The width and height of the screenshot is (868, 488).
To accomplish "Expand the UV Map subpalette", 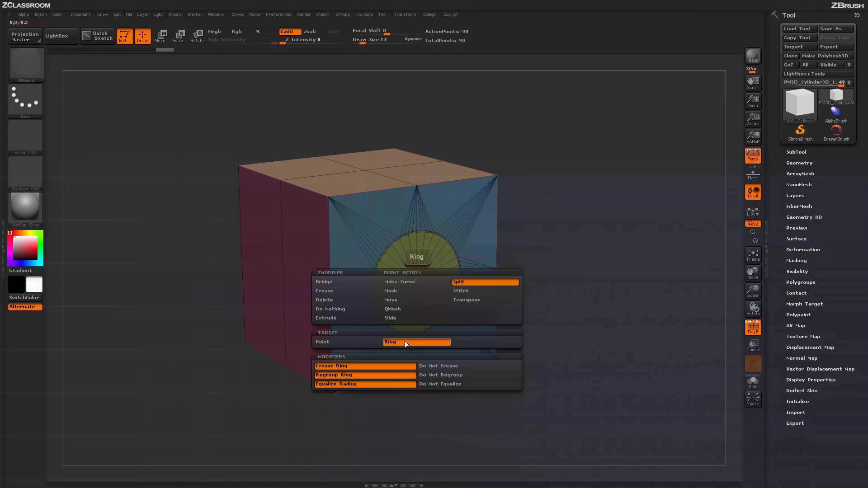I will point(796,326).
